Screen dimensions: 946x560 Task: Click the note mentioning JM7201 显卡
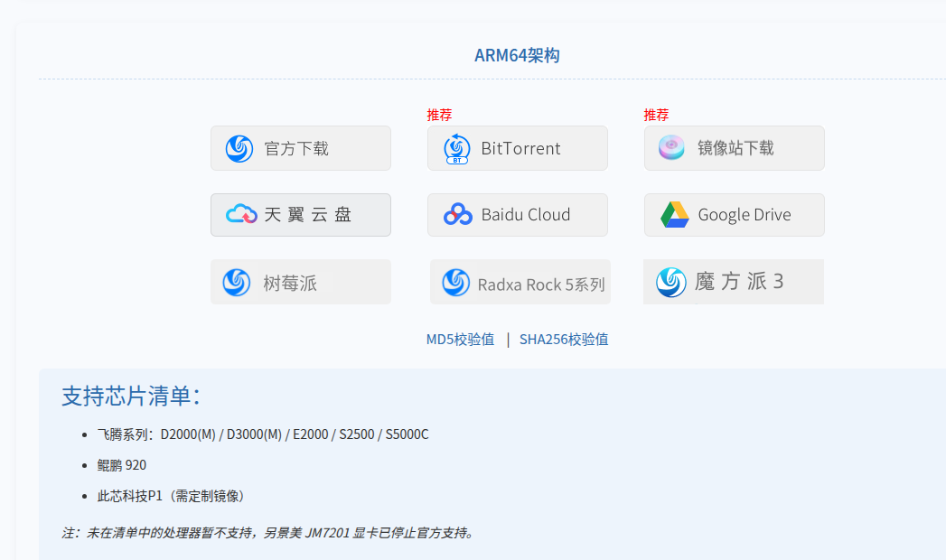(269, 533)
